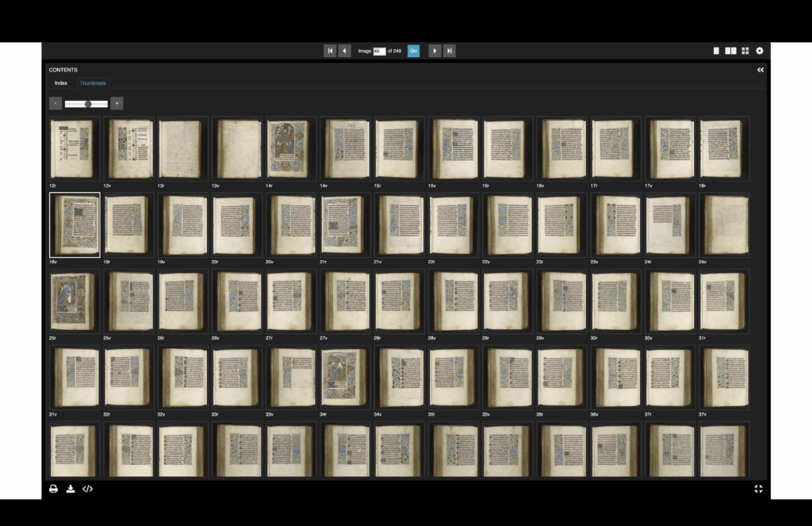Switch to thumbnail grid view

745,51
